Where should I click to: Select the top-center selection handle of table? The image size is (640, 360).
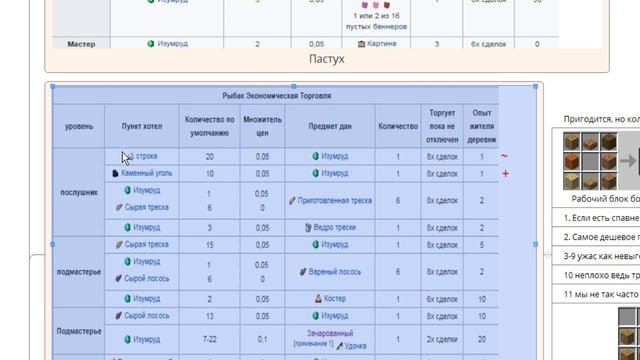click(x=294, y=87)
